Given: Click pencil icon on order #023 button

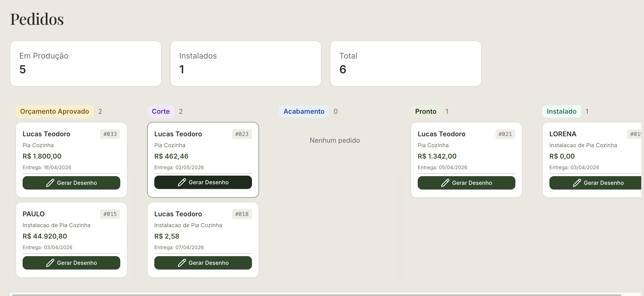Looking at the screenshot, I should click(182, 182).
